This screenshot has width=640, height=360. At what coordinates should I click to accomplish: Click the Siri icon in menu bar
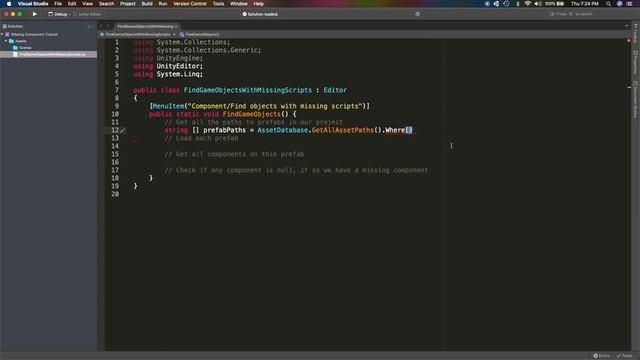click(x=619, y=4)
